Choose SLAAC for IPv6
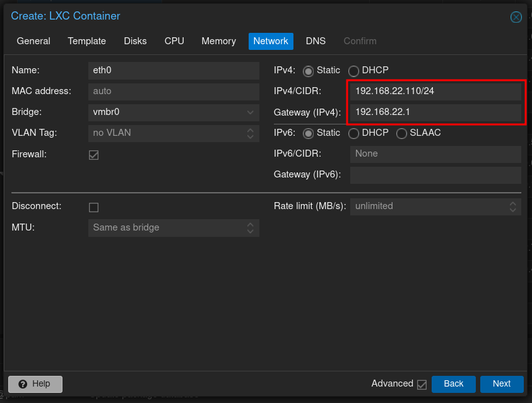Image resolution: width=532 pixels, height=403 pixels. point(401,133)
